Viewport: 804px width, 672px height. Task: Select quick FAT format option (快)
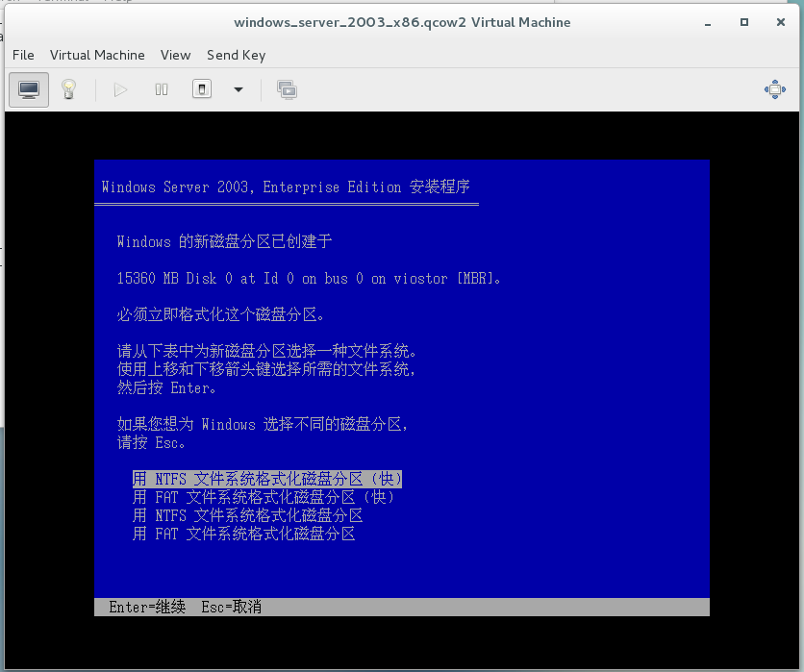(x=264, y=497)
